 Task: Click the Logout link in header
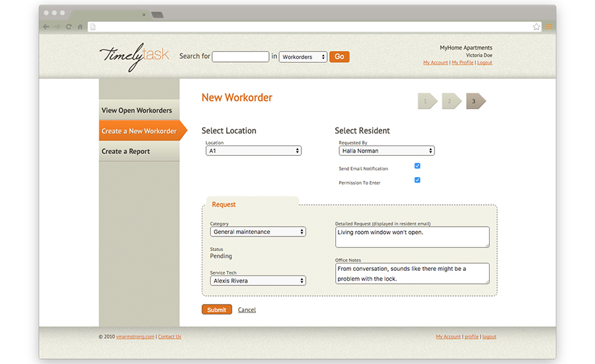(485, 63)
